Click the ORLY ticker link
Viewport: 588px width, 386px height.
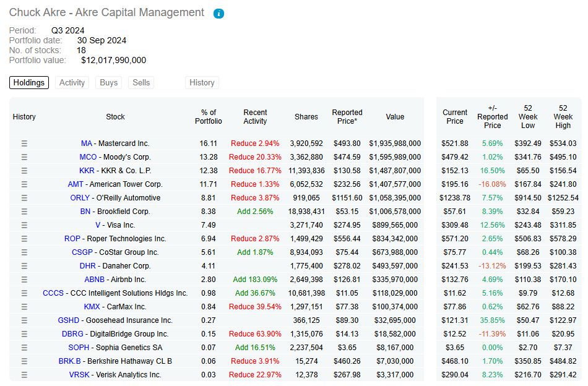pos(80,198)
